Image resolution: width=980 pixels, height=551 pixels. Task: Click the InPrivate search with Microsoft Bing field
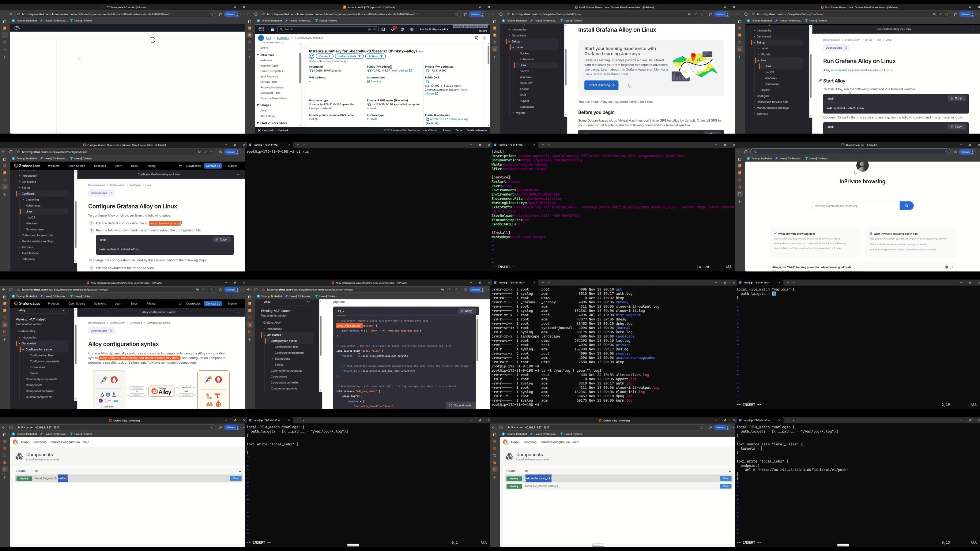(855, 206)
